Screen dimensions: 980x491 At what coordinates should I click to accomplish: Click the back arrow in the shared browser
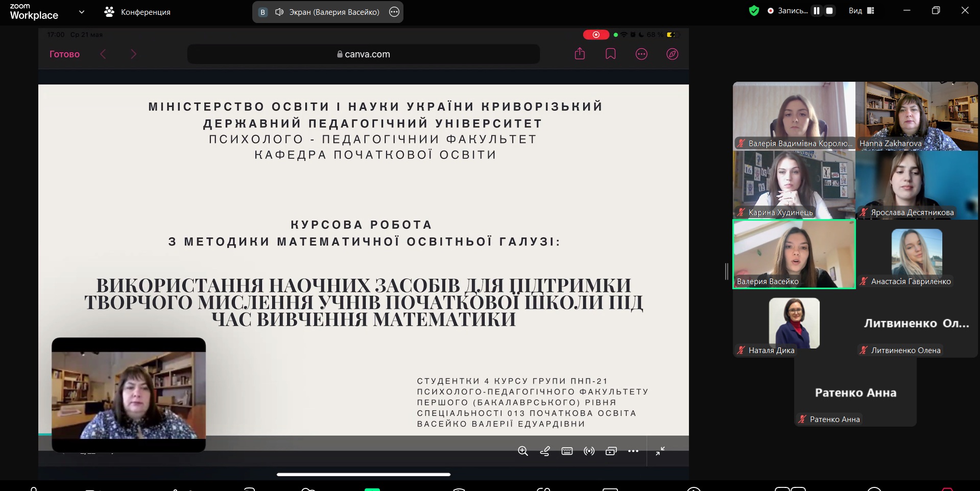pyautogui.click(x=103, y=54)
